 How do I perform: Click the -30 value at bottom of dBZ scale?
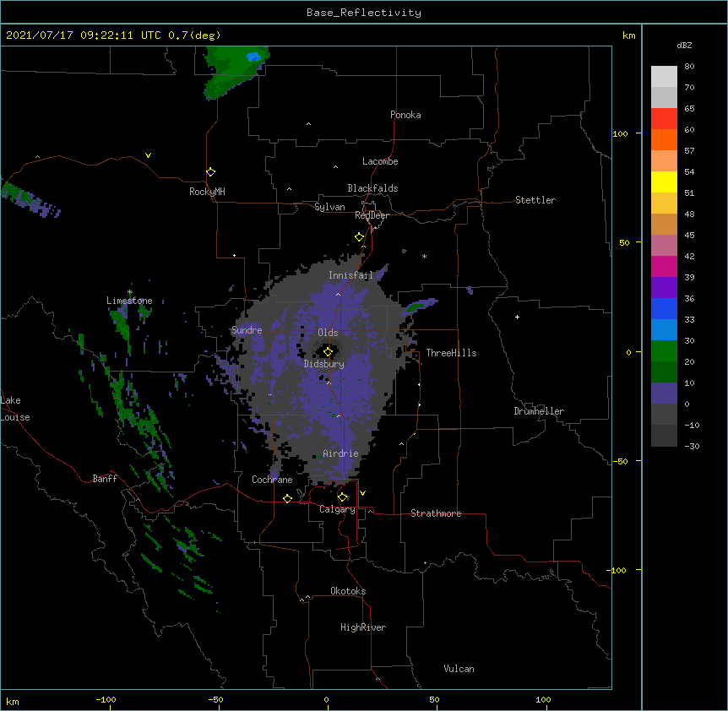[692, 446]
